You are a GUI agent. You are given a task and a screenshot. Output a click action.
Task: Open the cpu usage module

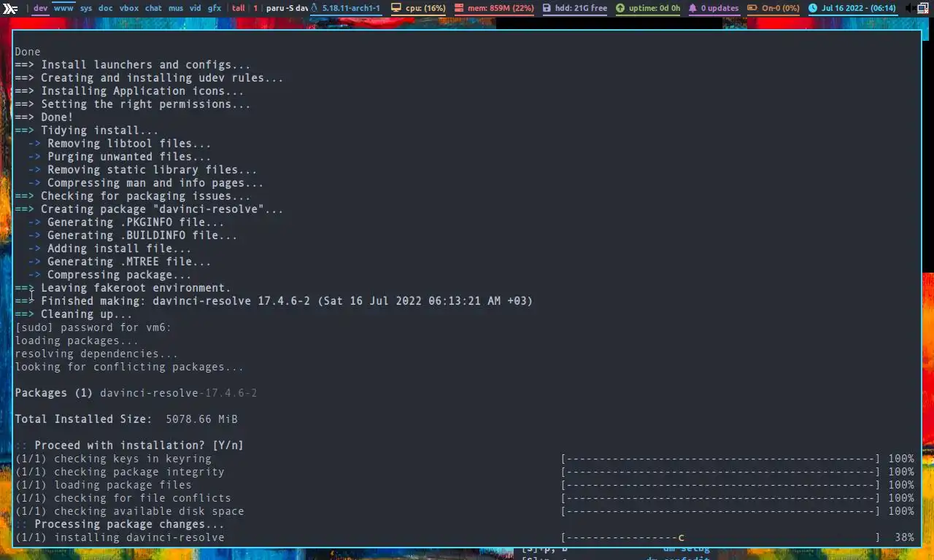tap(418, 9)
